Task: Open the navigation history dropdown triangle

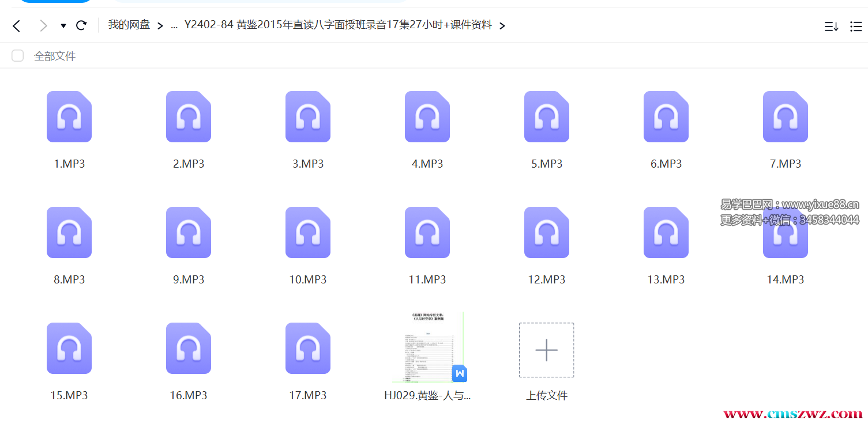Action: tap(63, 26)
